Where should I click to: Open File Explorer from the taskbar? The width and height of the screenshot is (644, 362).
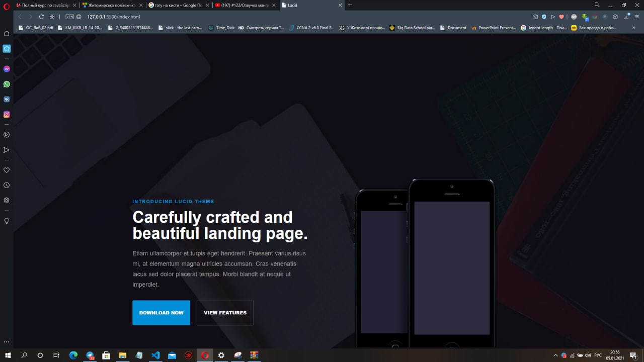(122, 355)
